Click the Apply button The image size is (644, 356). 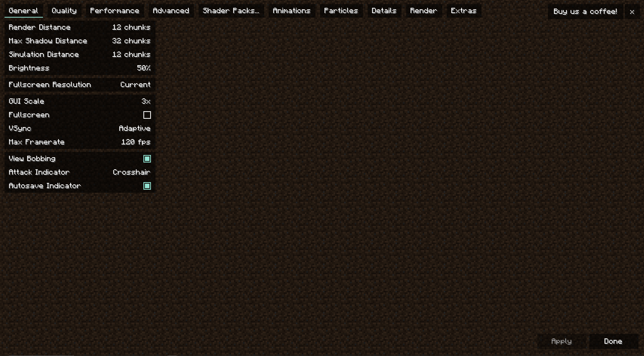click(562, 341)
